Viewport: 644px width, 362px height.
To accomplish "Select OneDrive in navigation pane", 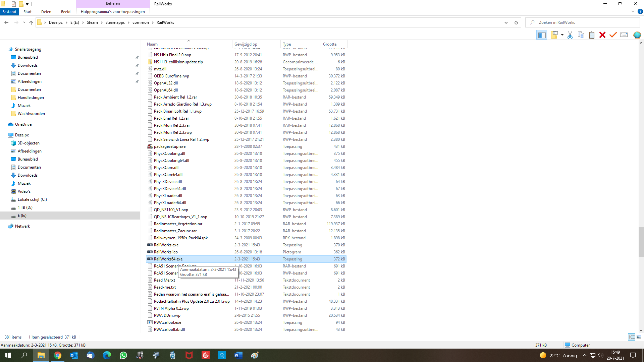I will pos(23,124).
